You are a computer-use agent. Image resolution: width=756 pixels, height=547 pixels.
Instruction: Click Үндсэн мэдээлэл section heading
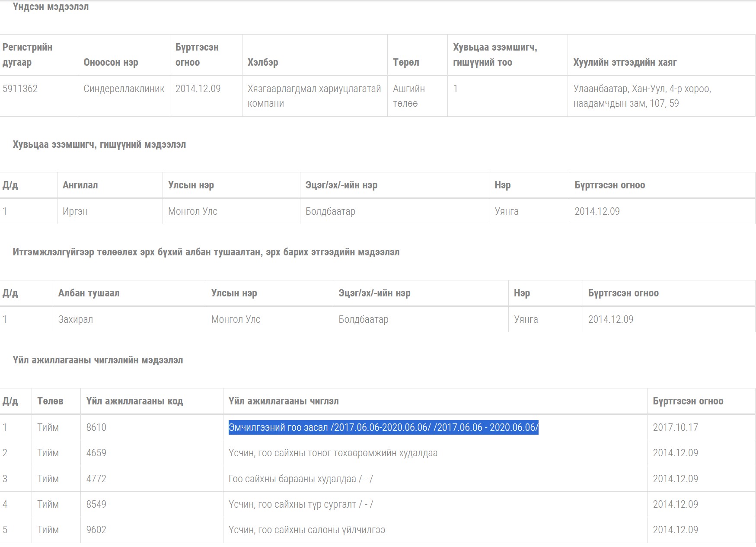click(51, 6)
